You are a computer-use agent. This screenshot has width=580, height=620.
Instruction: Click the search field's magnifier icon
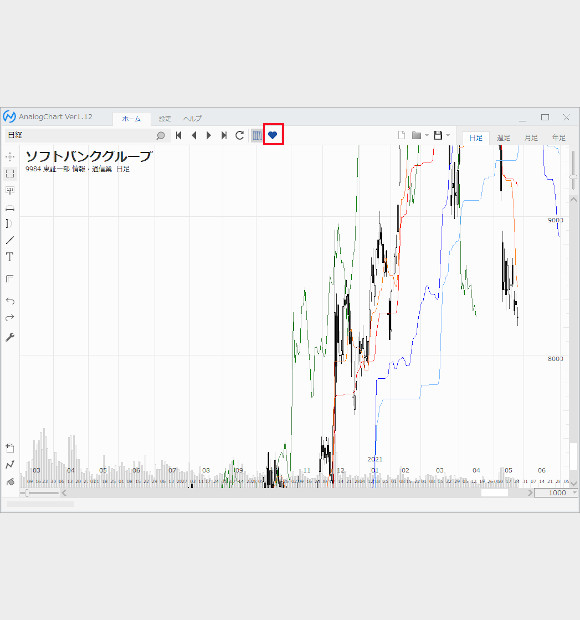[x=161, y=136]
